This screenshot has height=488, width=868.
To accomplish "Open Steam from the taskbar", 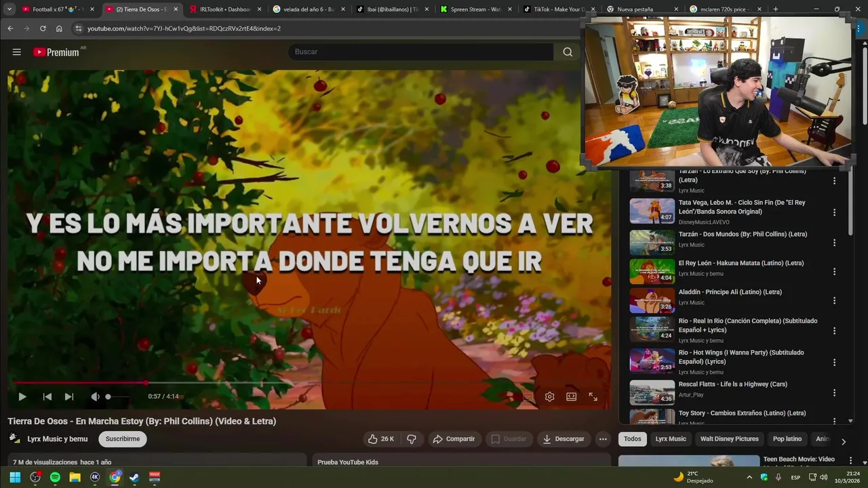I will [134, 477].
